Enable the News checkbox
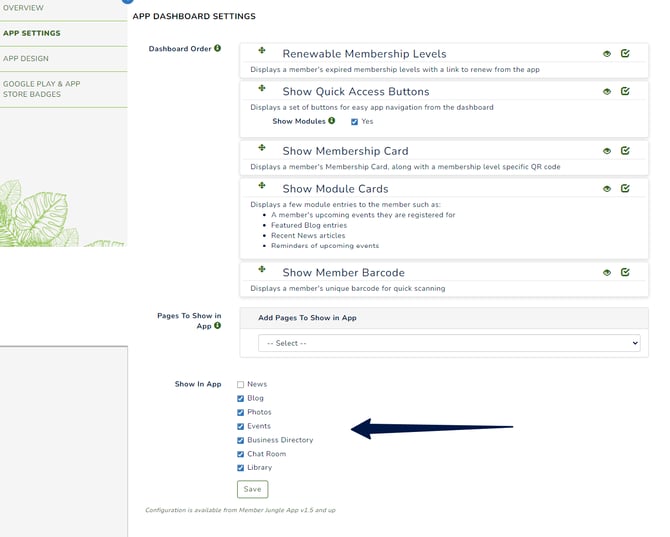 [x=240, y=384]
